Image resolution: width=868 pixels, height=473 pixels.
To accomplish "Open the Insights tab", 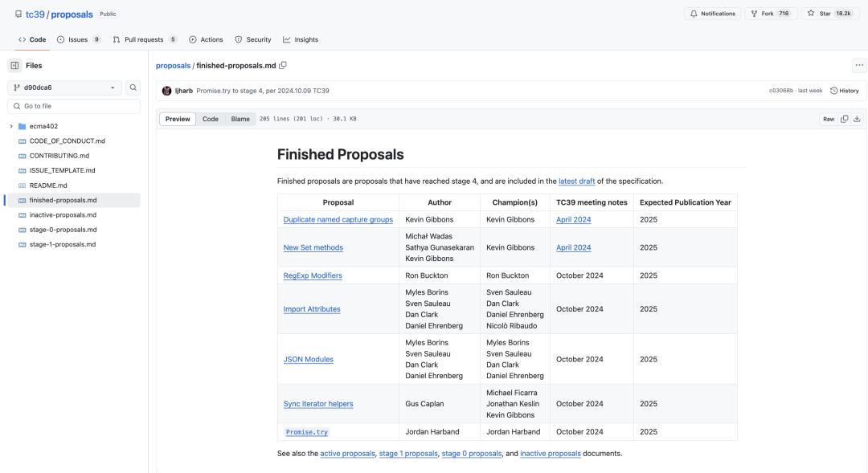I will (x=301, y=40).
